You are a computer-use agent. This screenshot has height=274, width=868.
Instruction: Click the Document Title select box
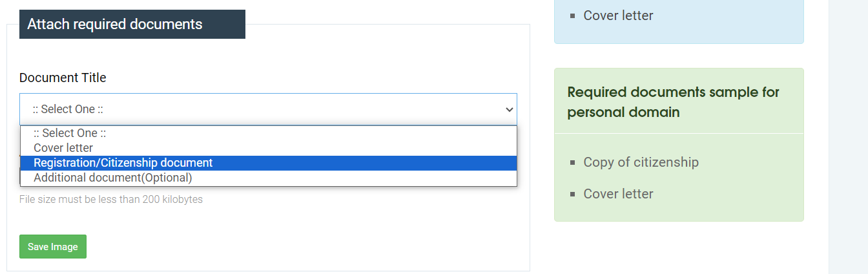pyautogui.click(x=258, y=109)
